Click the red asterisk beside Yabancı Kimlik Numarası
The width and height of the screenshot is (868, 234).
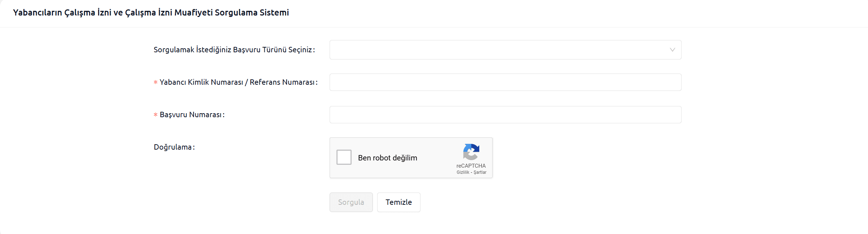coord(156,83)
